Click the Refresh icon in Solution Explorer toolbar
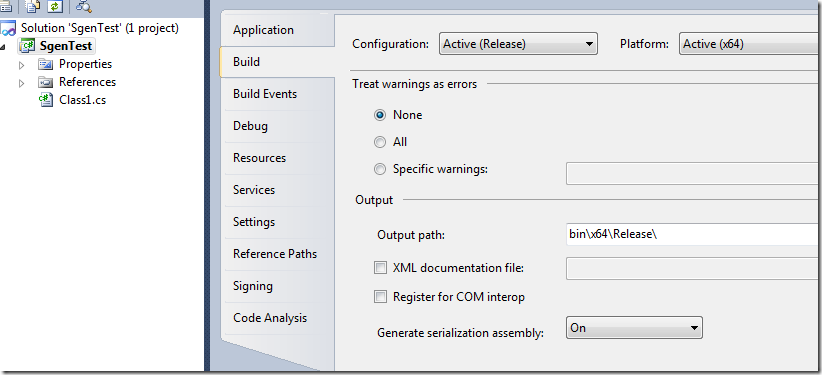Image resolution: width=822 pixels, height=375 pixels. click(55, 6)
